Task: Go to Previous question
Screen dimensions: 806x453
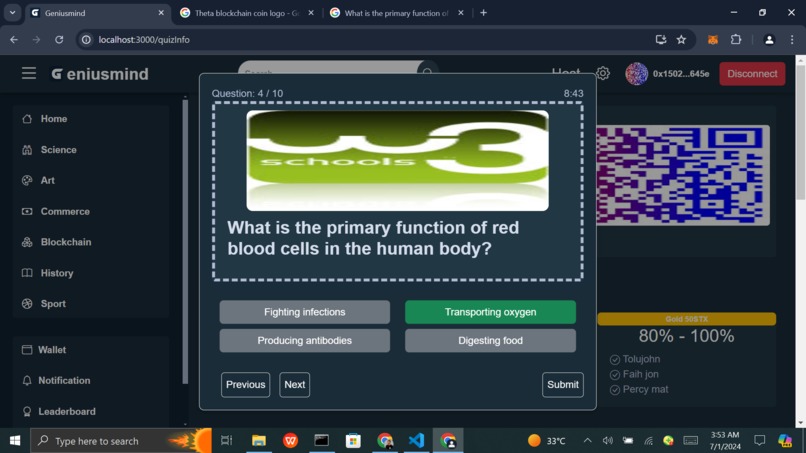Action: tap(246, 385)
